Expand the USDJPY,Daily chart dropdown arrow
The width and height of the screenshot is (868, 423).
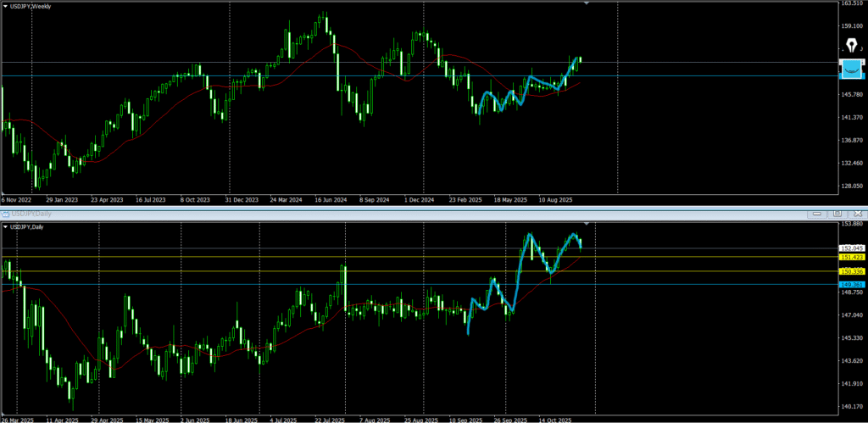pyautogui.click(x=4, y=226)
